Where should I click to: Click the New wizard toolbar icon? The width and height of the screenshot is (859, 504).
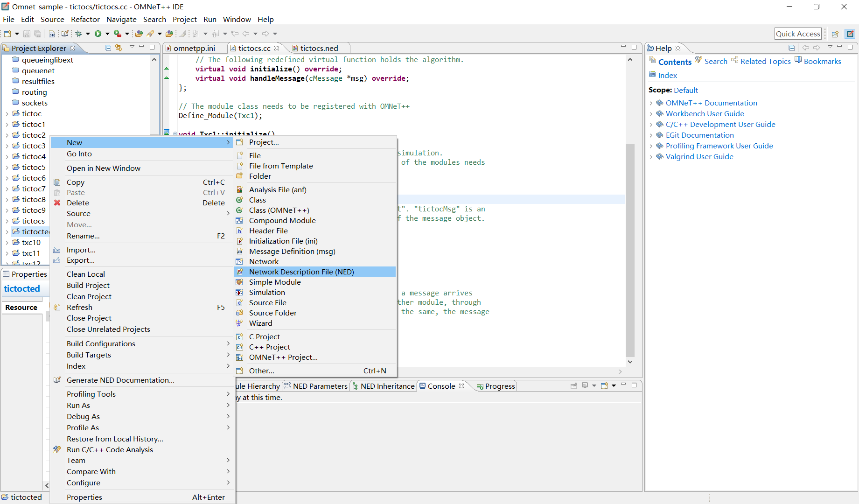tap(7, 34)
